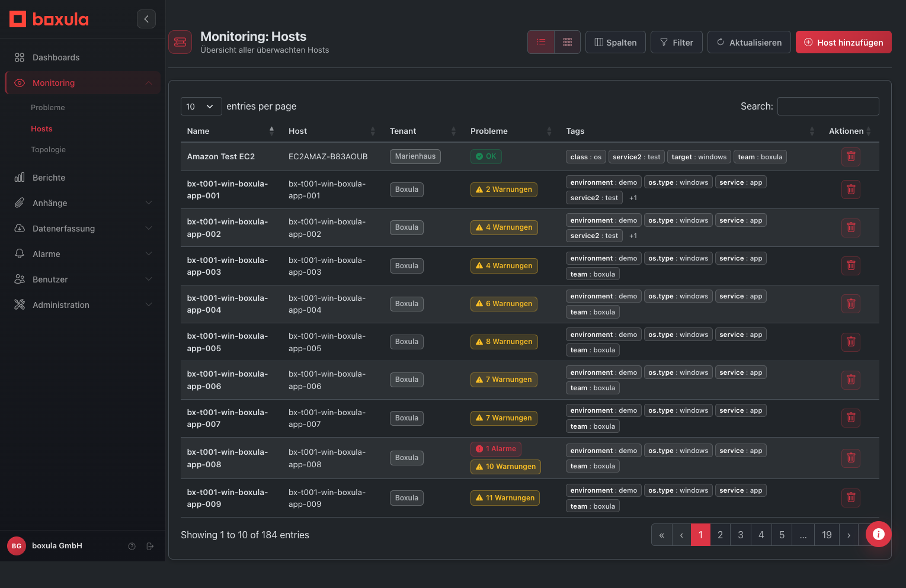Click the logout icon beside boxula GmbH
The width and height of the screenshot is (906, 588).
tap(150, 546)
